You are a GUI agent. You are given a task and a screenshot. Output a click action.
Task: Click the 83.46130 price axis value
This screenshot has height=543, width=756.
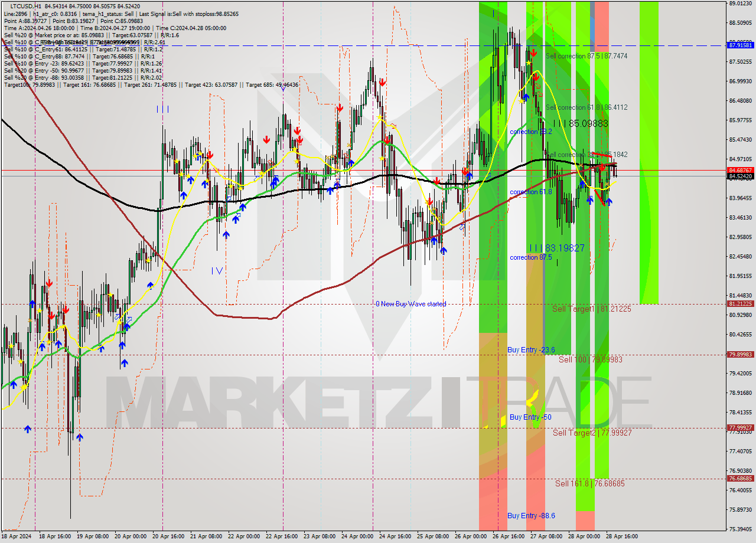click(741, 217)
